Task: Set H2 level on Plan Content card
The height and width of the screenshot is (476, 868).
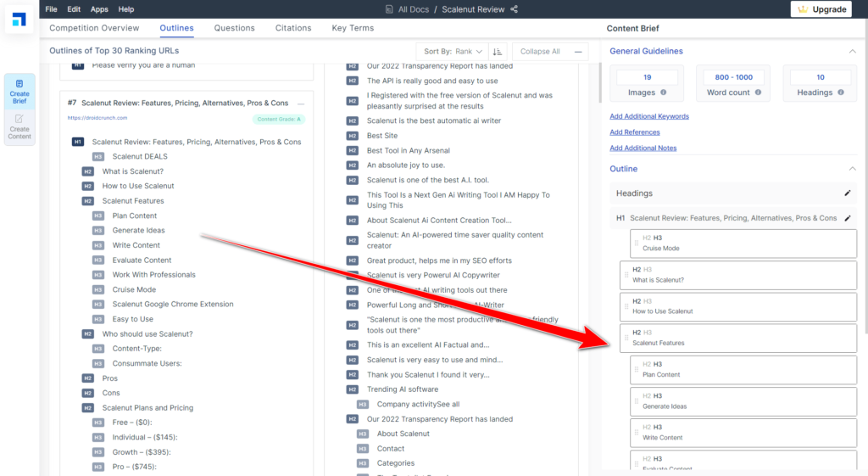Action: [647, 364]
